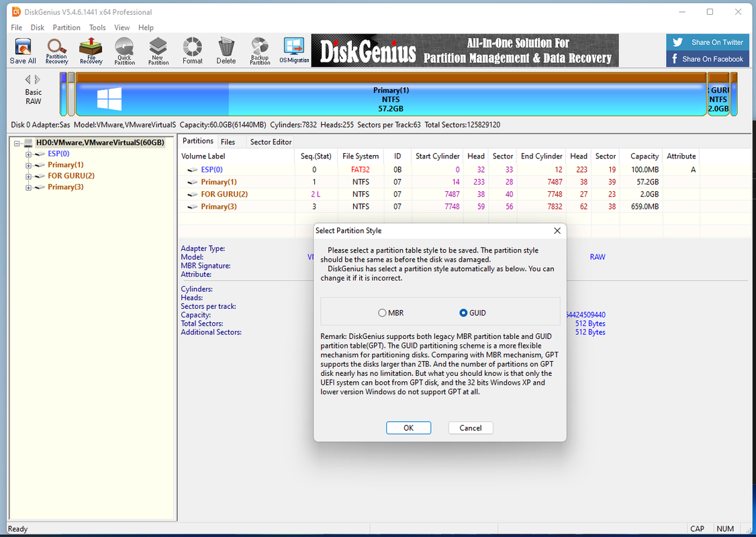Select the FOR GURU partition block in the disk map
This screenshot has height=537, width=756.
tap(718, 95)
